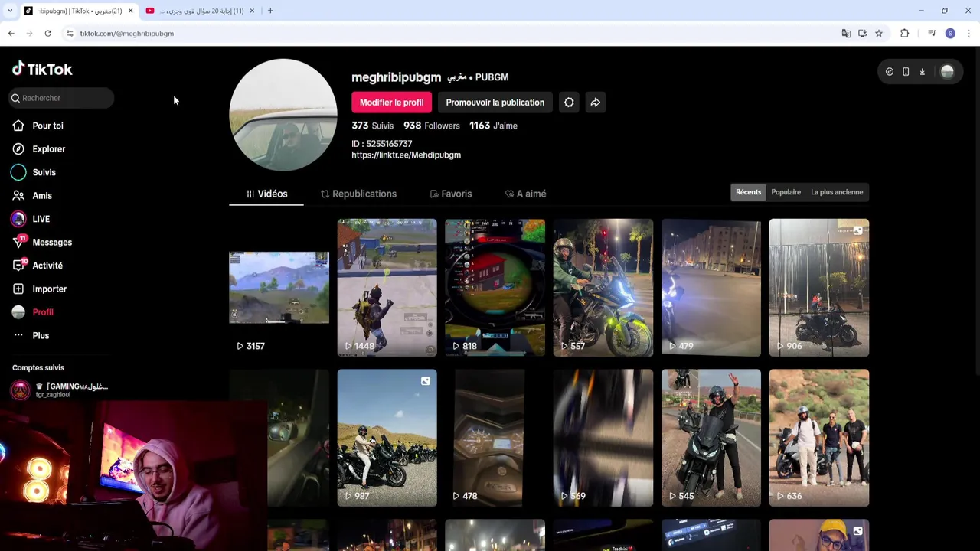Viewport: 980px width, 551px height.
Task: Open the Amis page
Action: [x=42, y=196]
